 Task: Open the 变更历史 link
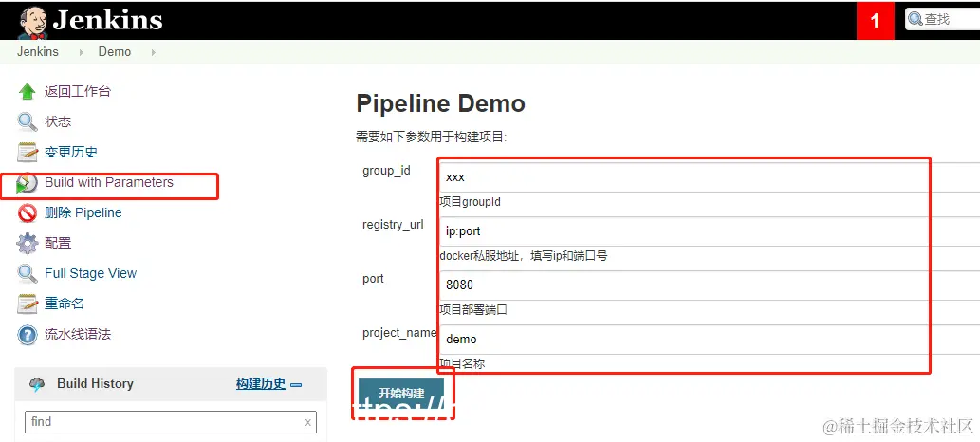coord(71,152)
